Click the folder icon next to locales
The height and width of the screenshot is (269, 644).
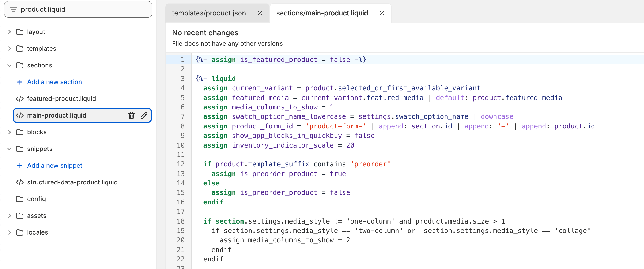pos(20,232)
